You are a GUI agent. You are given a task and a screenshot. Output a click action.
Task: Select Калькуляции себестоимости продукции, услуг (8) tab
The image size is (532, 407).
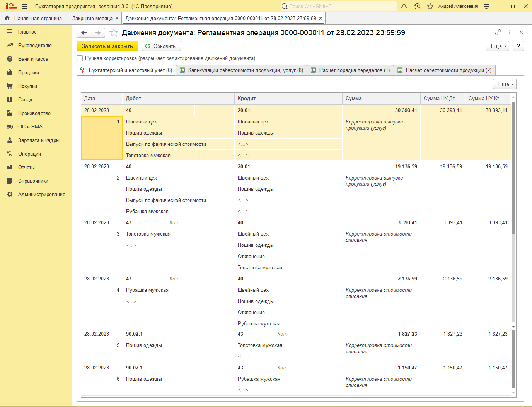[x=242, y=70]
